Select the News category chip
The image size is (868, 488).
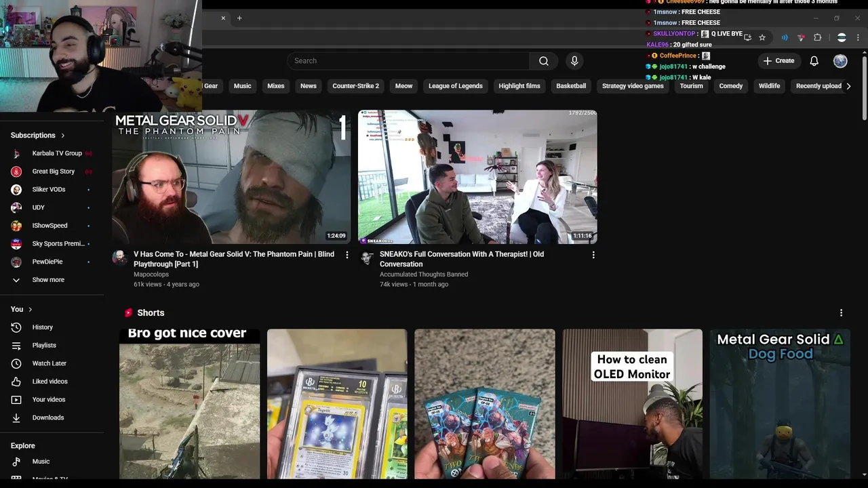309,86
